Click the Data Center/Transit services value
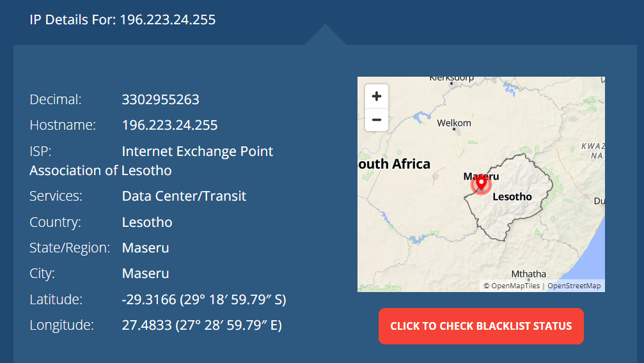 click(x=184, y=196)
